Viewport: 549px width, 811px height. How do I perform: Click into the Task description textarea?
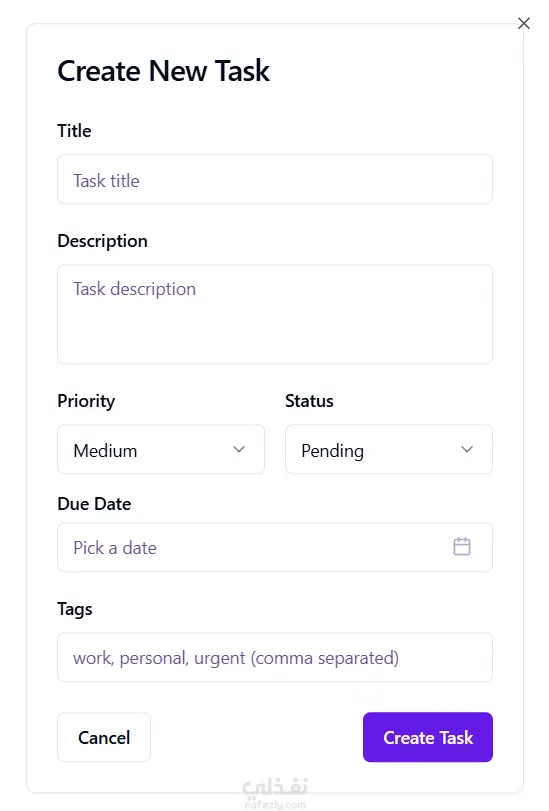tap(275, 314)
